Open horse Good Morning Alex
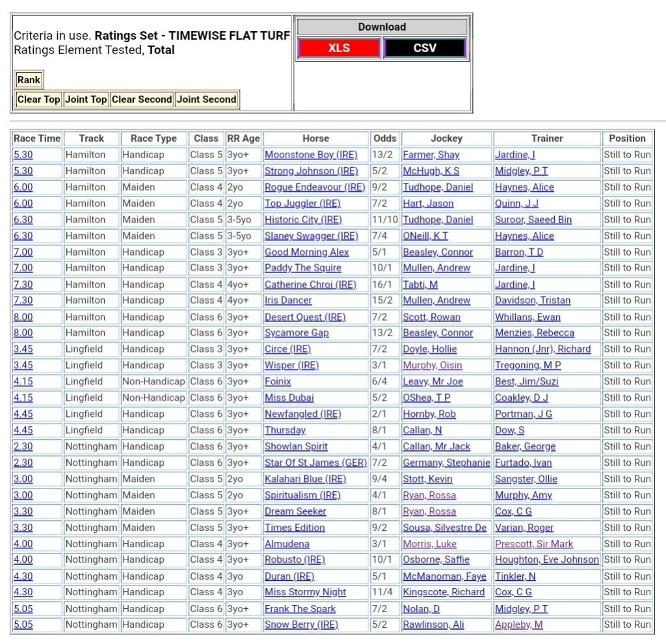 306,252
